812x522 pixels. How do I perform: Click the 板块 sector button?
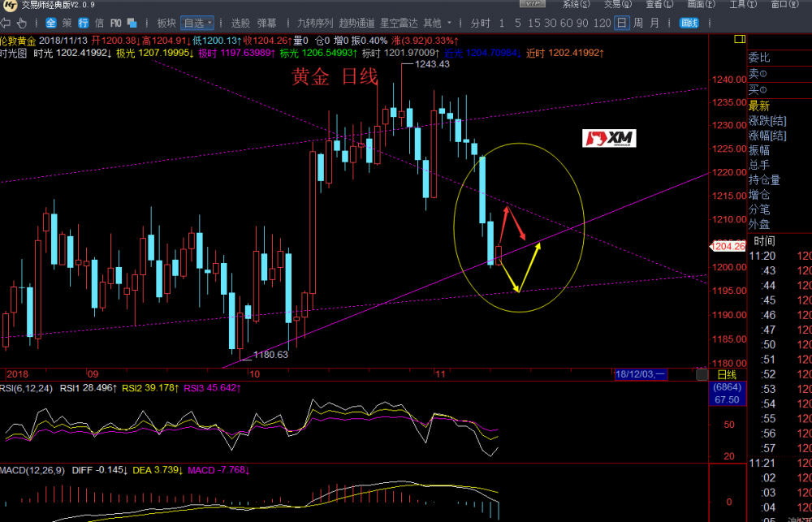pyautogui.click(x=166, y=23)
